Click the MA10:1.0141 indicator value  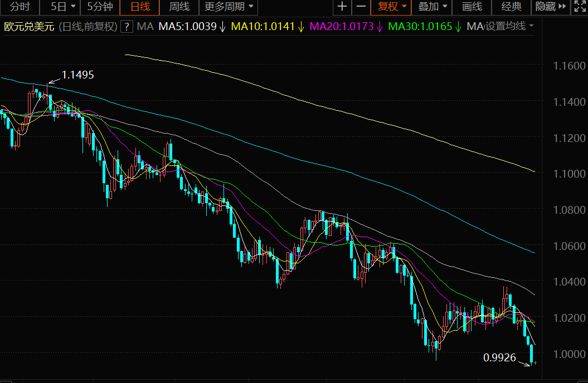268,27
